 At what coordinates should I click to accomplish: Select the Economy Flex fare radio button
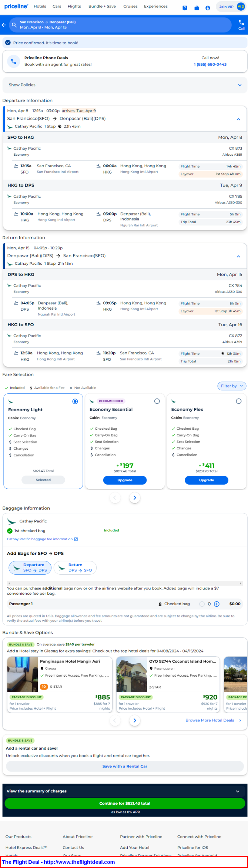(x=239, y=401)
